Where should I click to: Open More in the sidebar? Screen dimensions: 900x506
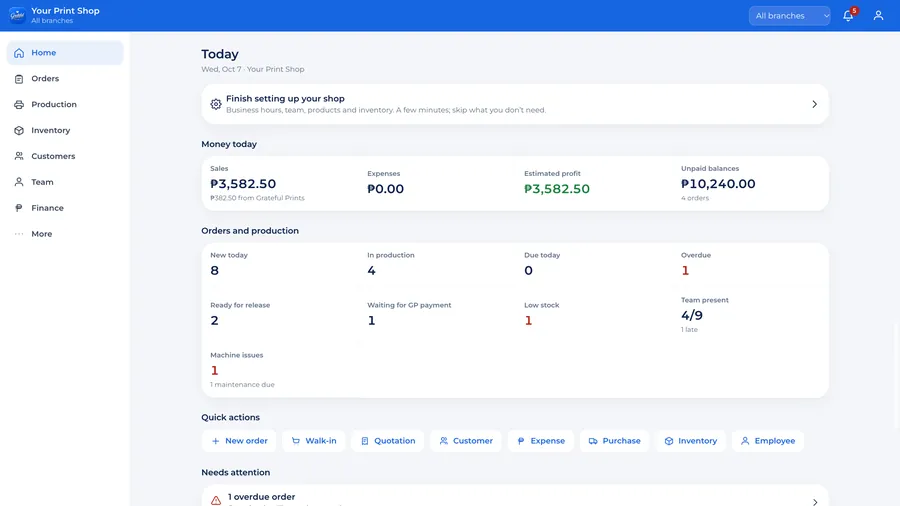65,233
